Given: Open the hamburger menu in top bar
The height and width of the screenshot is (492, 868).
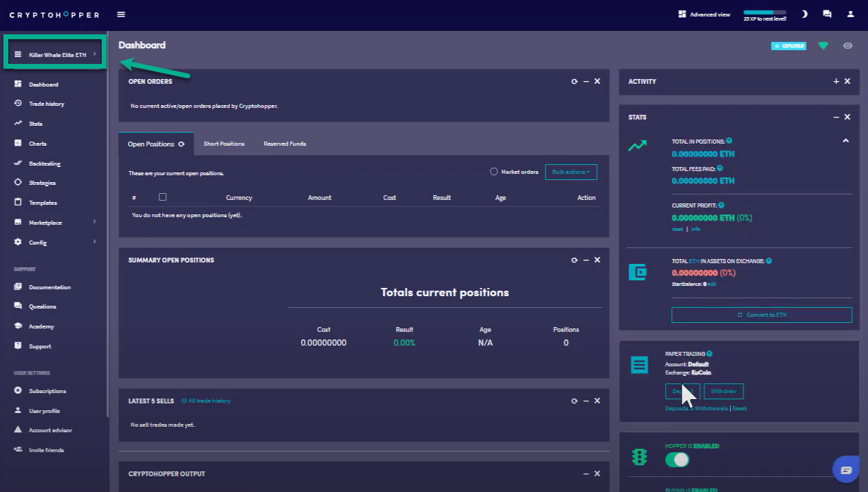Looking at the screenshot, I should coord(121,14).
